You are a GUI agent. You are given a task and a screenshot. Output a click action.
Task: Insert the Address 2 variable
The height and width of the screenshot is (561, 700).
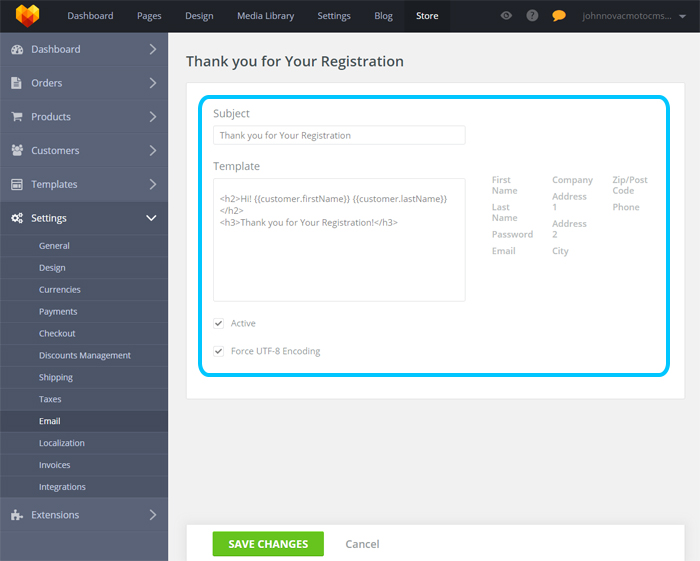coord(569,229)
